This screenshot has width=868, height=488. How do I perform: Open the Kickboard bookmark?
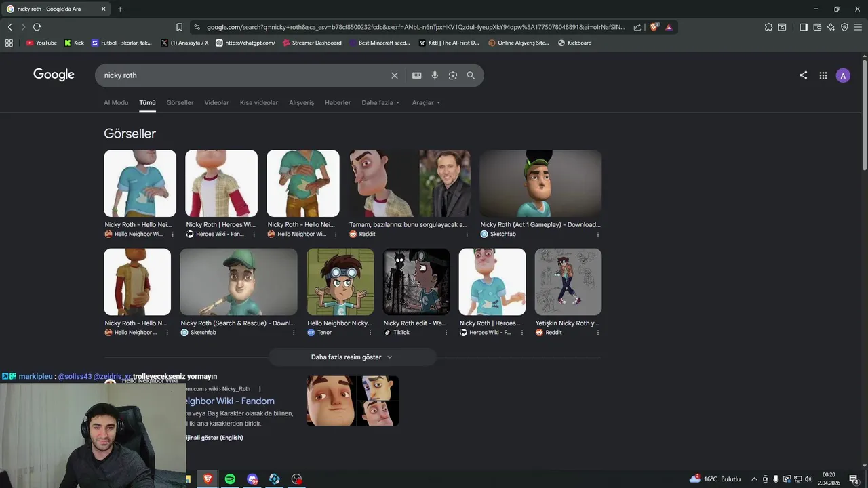click(575, 43)
